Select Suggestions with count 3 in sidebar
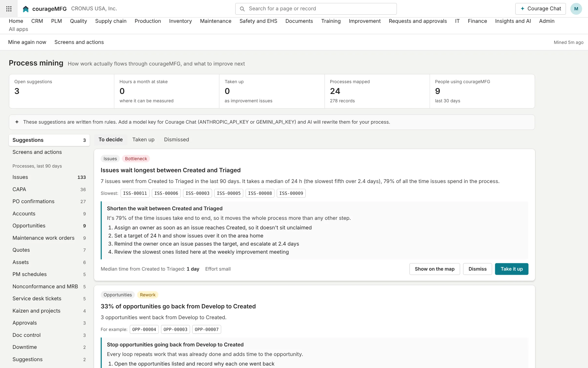588x368 pixels. (x=49, y=140)
